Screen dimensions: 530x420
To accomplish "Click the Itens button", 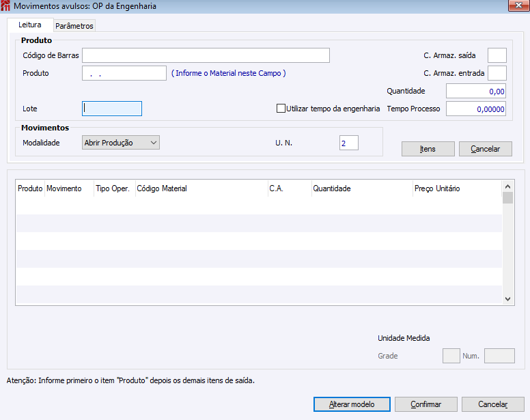I will 428,149.
